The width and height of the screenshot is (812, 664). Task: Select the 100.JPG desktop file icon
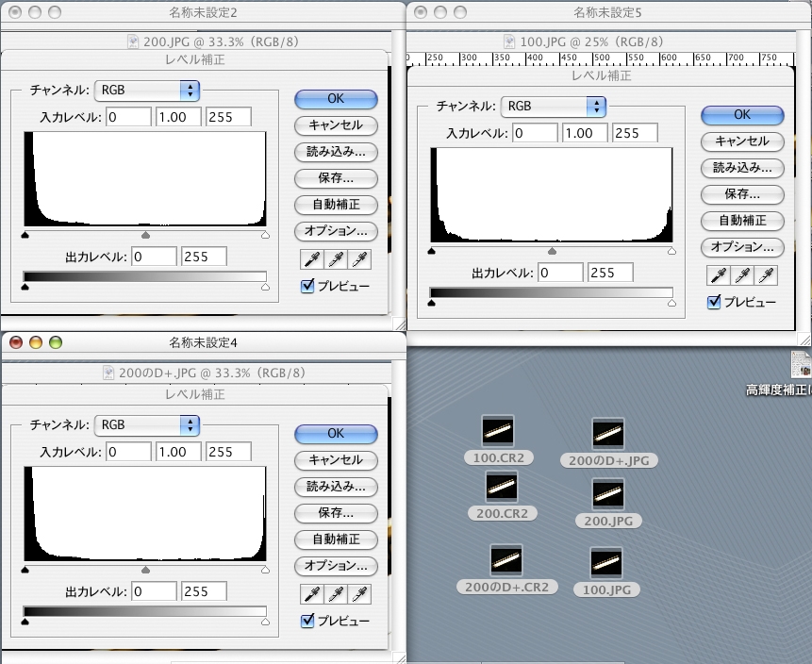click(605, 563)
